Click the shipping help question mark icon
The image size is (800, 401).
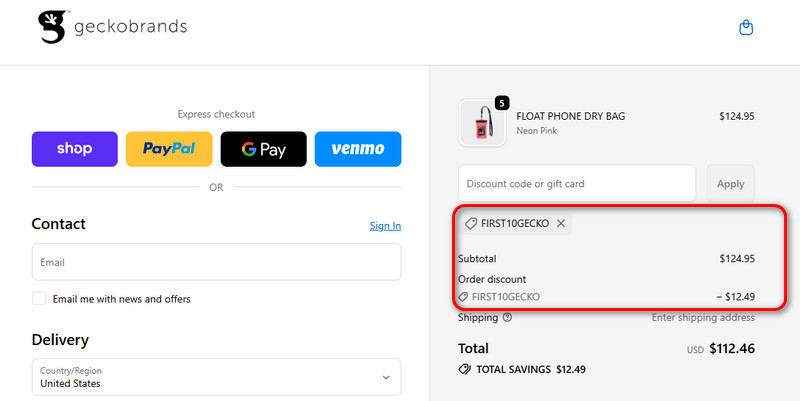pyautogui.click(x=507, y=317)
